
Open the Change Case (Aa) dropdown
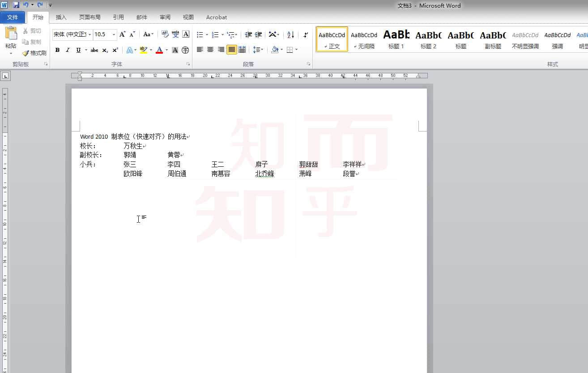pyautogui.click(x=148, y=34)
